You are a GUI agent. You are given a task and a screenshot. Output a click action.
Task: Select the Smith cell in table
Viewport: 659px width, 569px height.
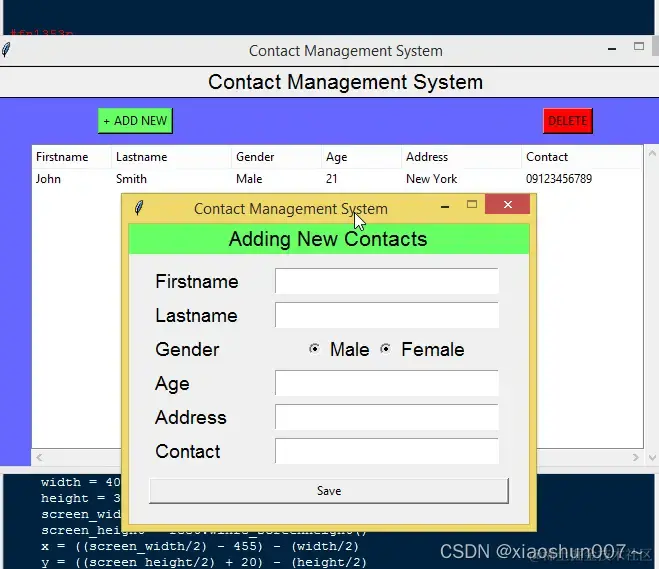pyautogui.click(x=131, y=179)
